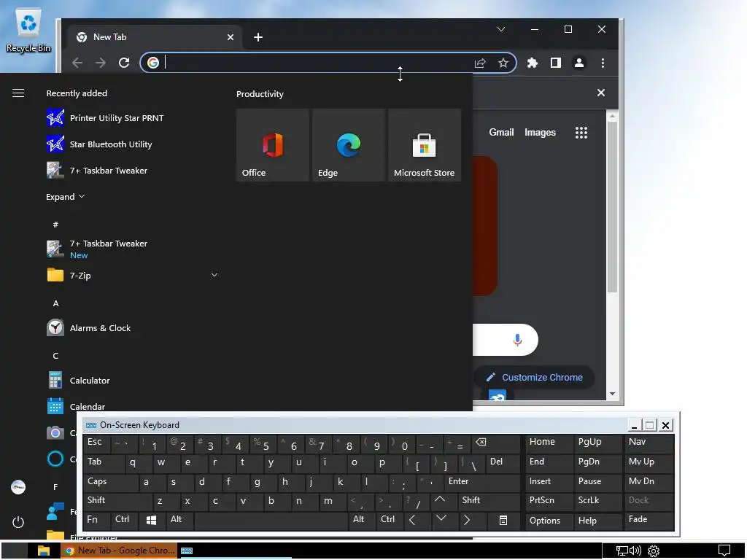
Task: Click Fade on On-Screen Keyboard
Action: click(x=649, y=520)
